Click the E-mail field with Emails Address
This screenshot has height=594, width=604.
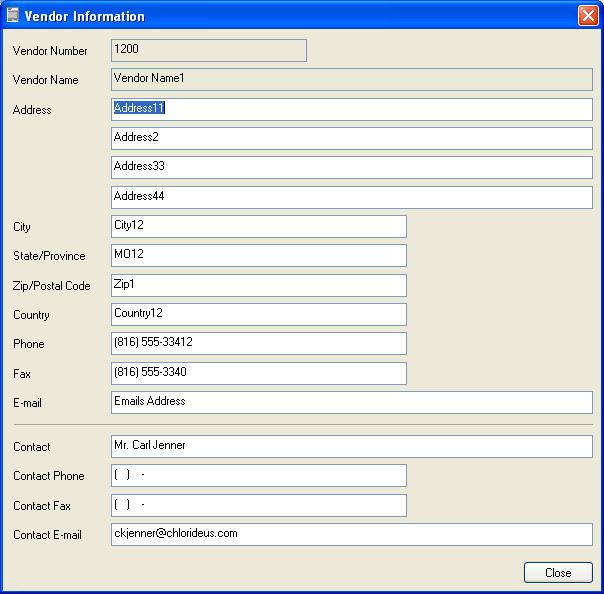(352, 403)
